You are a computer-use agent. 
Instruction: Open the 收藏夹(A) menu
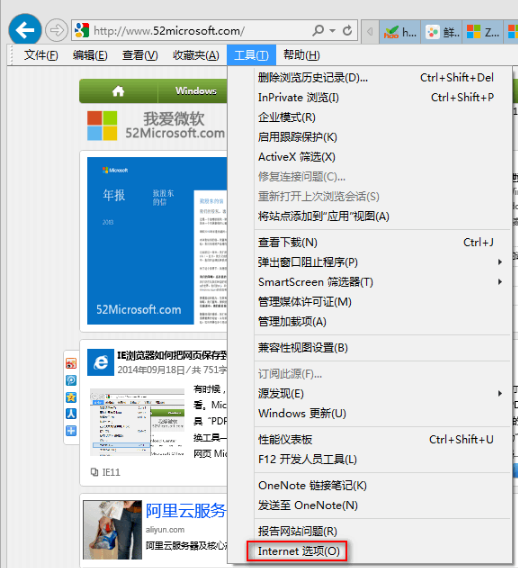[196, 55]
